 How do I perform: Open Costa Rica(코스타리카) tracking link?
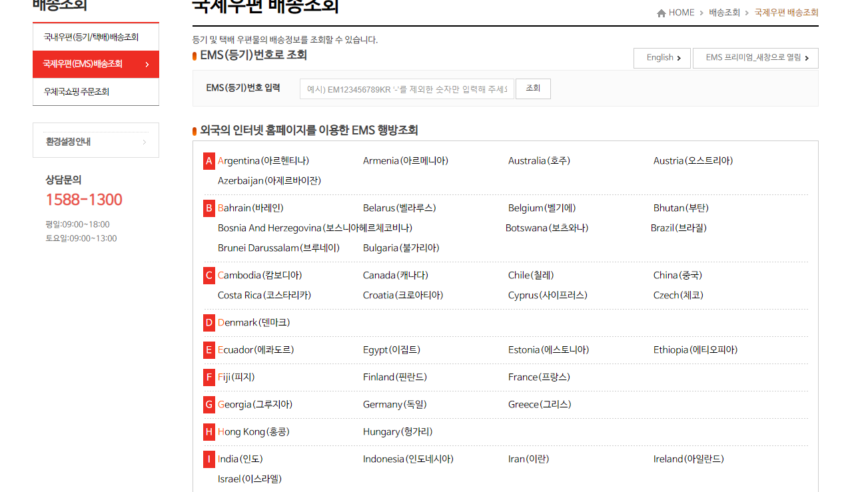click(x=264, y=296)
